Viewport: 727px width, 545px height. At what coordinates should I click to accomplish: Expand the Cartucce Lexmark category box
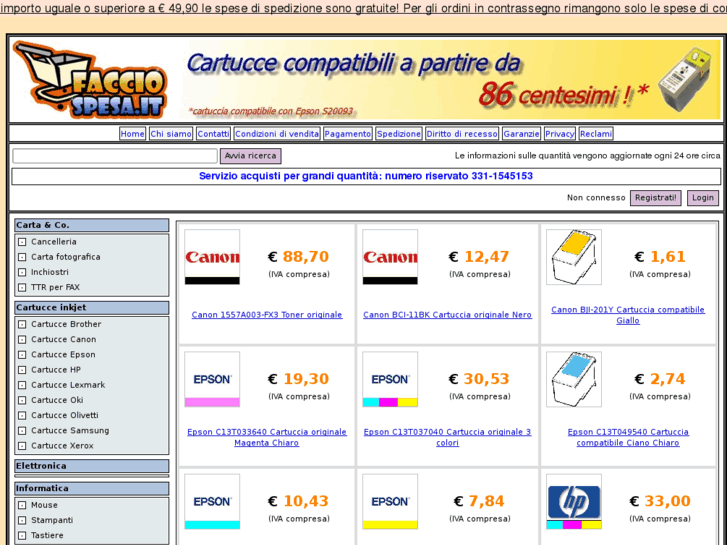click(22, 385)
